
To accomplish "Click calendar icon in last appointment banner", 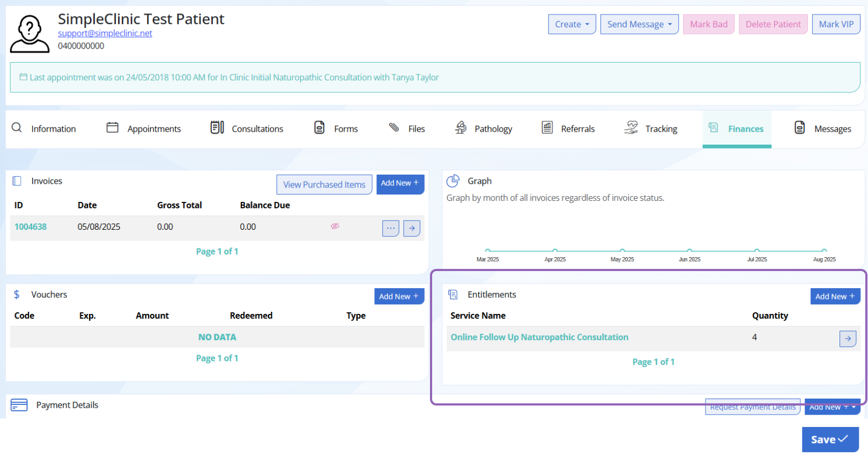I will [24, 77].
